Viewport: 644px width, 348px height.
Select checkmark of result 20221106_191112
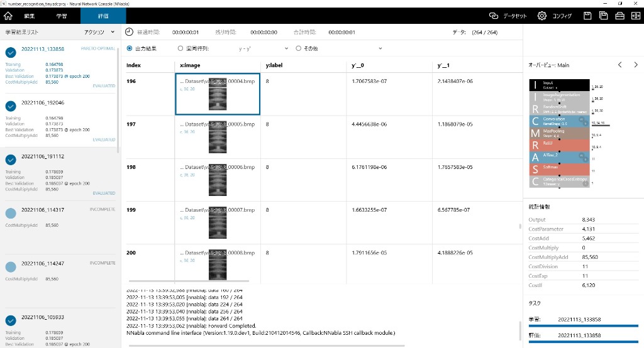11,160
